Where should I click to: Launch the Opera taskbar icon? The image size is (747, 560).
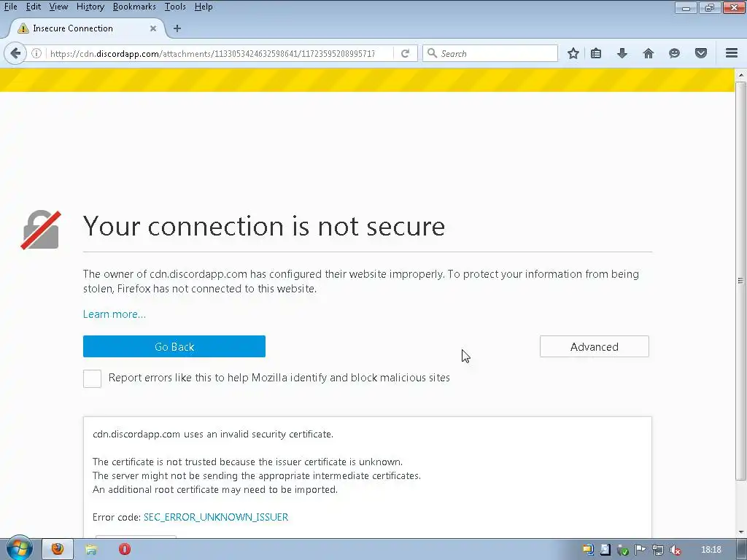[x=124, y=550]
